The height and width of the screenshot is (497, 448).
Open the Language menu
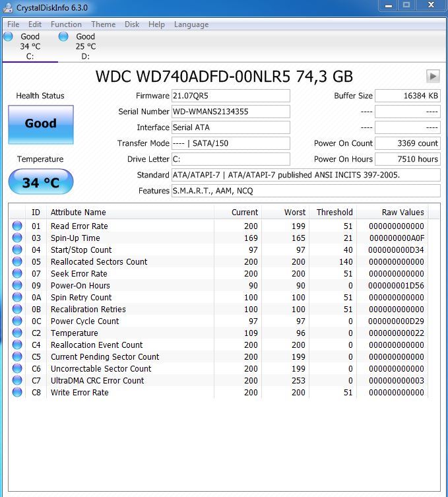(x=191, y=24)
